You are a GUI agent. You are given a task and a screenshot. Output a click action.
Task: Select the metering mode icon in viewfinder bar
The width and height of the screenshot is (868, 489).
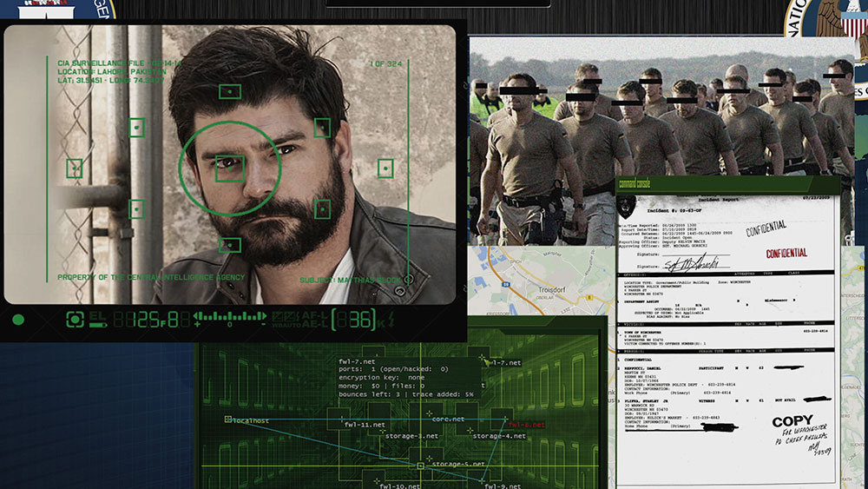coord(75,320)
